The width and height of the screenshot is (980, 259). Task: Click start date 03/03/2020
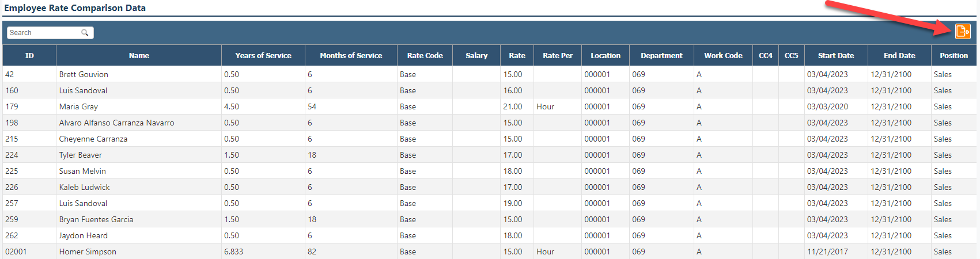(827, 106)
